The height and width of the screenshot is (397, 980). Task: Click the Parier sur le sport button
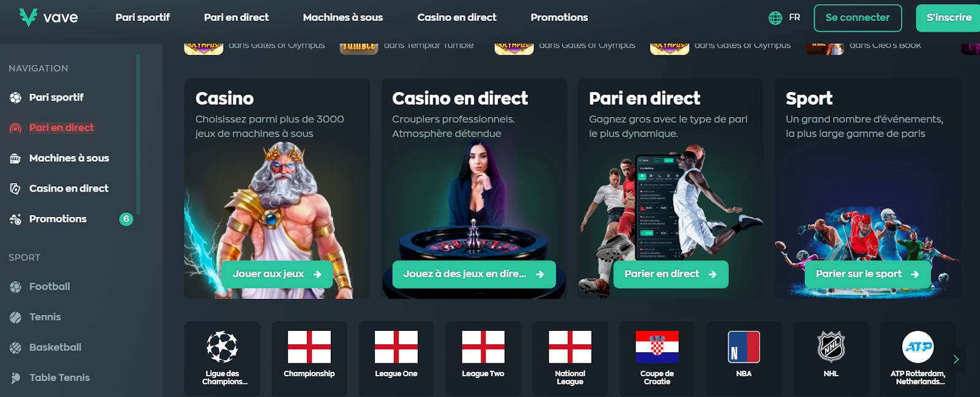coord(867,274)
